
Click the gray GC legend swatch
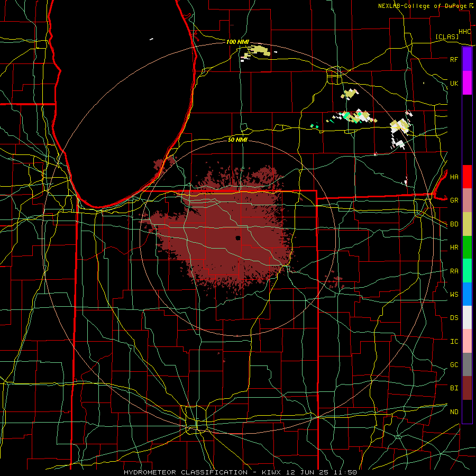(467, 364)
